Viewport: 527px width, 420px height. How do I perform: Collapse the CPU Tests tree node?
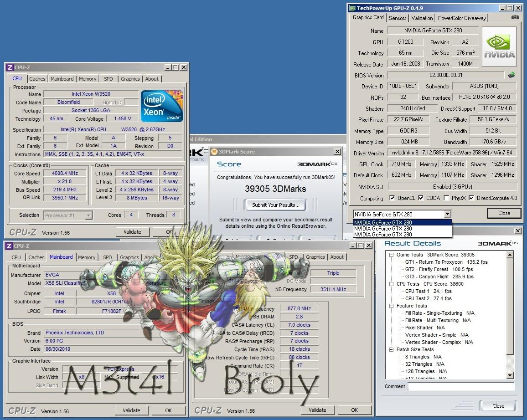click(x=391, y=284)
